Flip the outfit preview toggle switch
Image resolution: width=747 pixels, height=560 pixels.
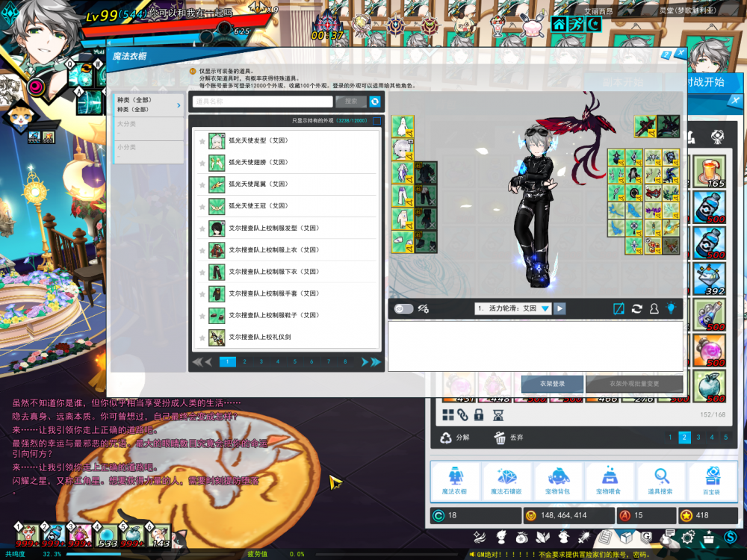[403, 308]
